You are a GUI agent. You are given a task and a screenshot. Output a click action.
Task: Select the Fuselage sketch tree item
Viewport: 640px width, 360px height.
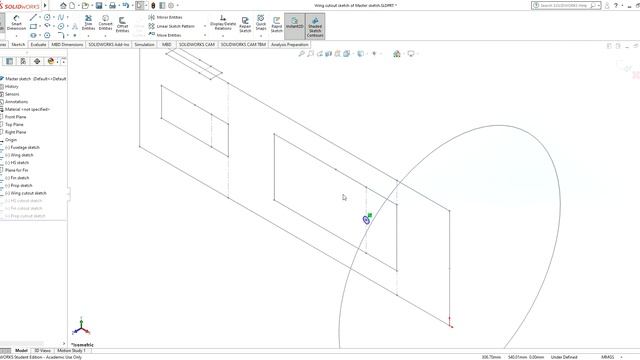coord(20,147)
